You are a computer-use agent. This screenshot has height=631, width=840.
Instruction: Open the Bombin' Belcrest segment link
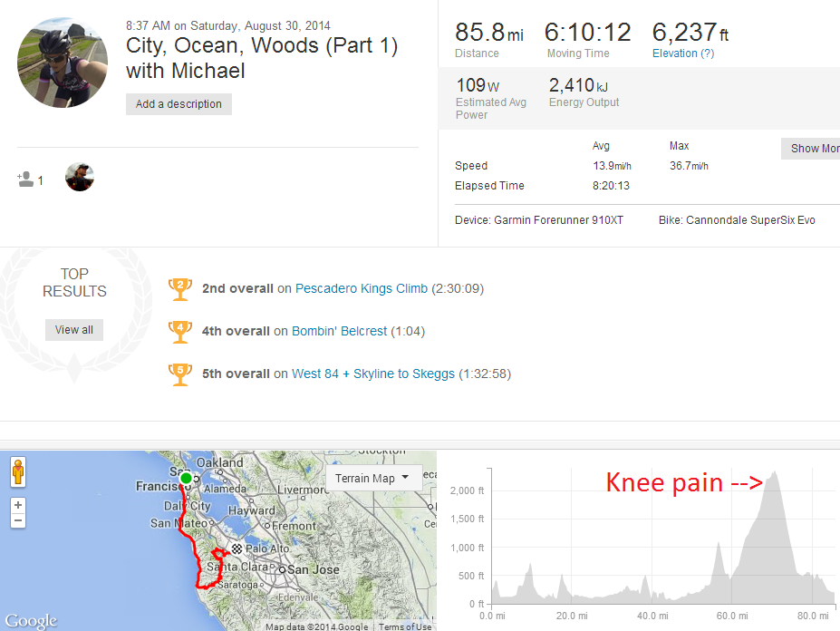pos(339,332)
